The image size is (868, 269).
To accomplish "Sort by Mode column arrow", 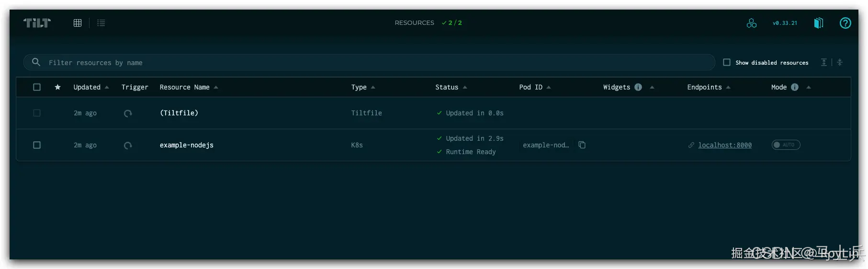I will (x=809, y=87).
